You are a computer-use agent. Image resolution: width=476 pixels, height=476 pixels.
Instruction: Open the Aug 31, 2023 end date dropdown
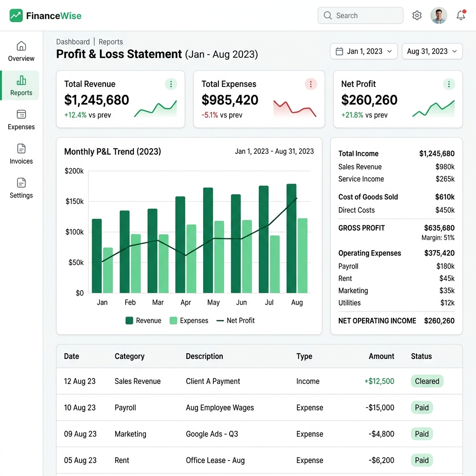(x=432, y=51)
